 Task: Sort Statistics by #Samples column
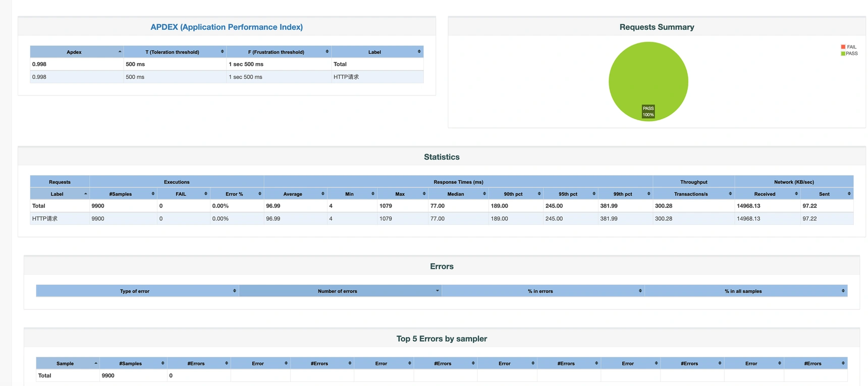tap(123, 194)
